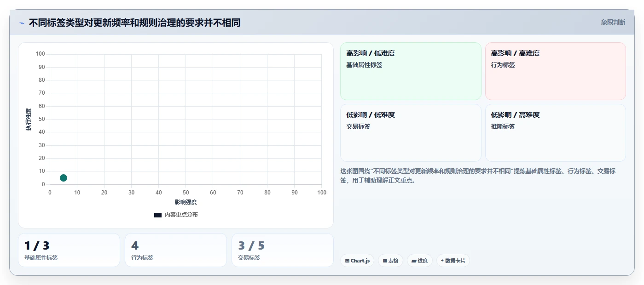
Task: Click the 影响强度 x-axis title
Action: tap(186, 202)
